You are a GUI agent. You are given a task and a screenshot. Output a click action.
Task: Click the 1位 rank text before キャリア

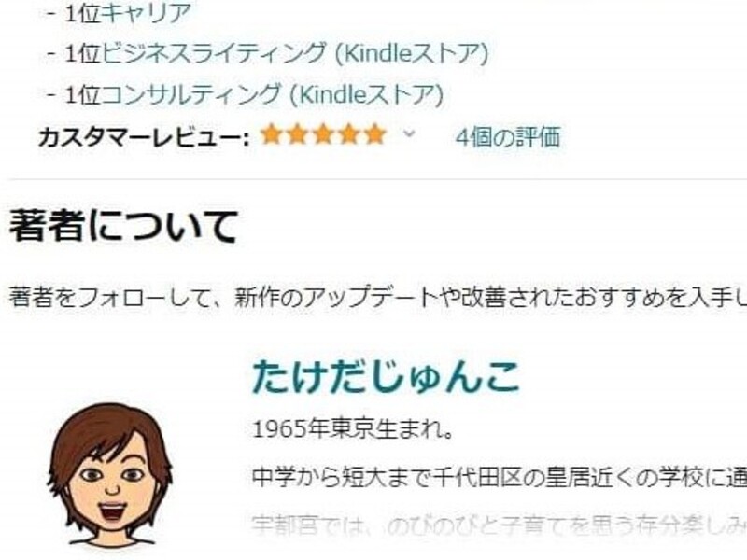[x=82, y=13]
